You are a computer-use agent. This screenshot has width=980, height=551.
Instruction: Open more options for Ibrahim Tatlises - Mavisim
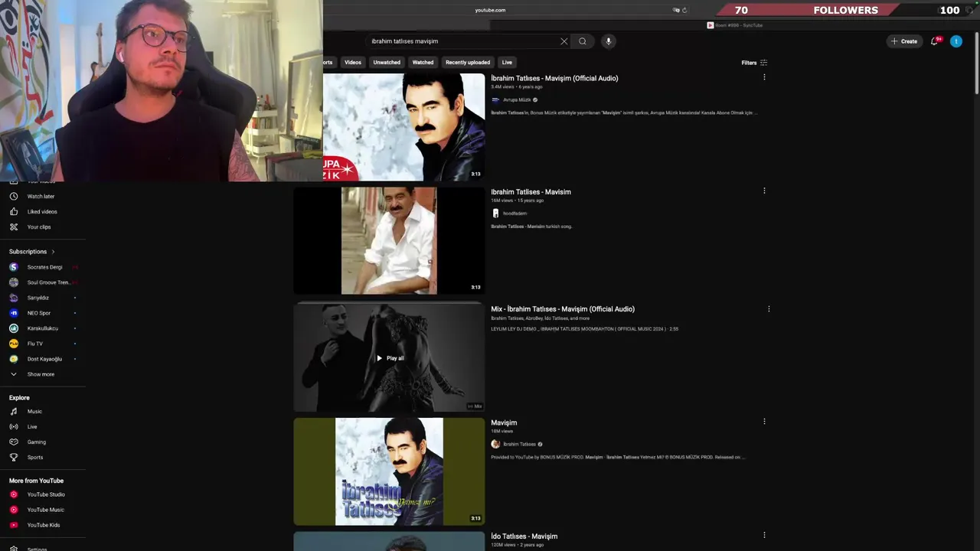764,191
